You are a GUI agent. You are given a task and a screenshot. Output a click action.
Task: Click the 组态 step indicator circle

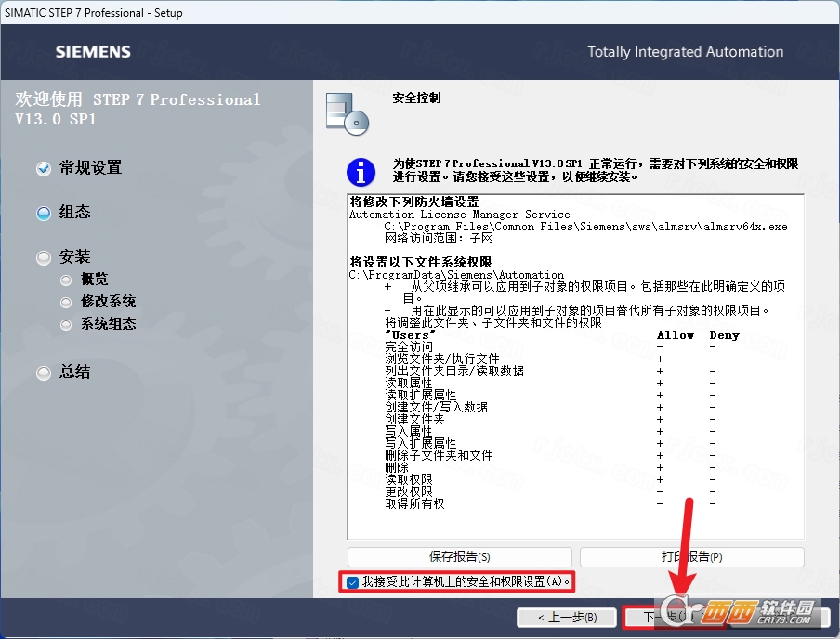tap(44, 214)
